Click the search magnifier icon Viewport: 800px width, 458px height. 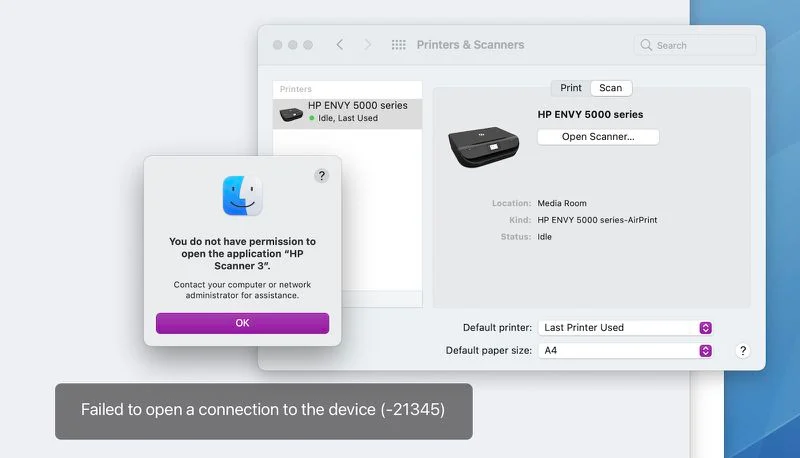(x=646, y=45)
